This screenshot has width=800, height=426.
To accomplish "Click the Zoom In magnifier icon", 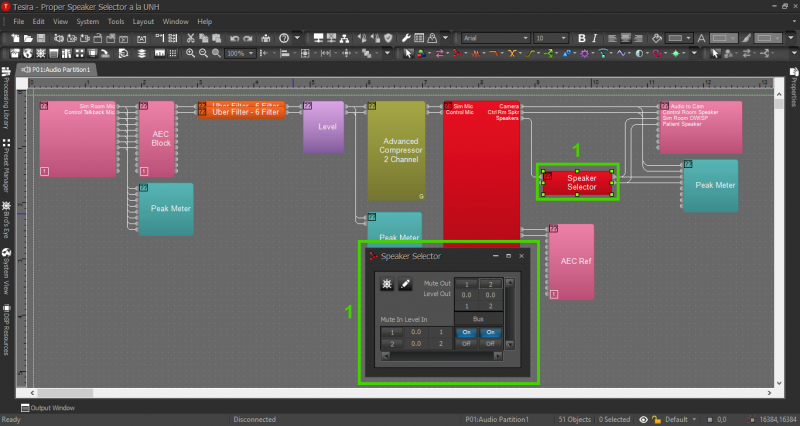I will coord(190,53).
